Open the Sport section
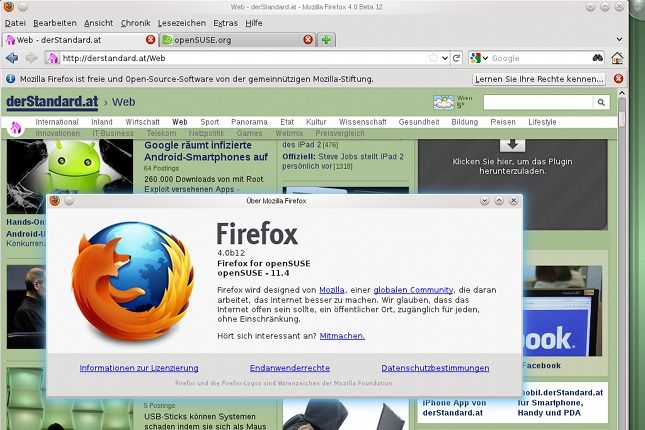 (x=209, y=122)
